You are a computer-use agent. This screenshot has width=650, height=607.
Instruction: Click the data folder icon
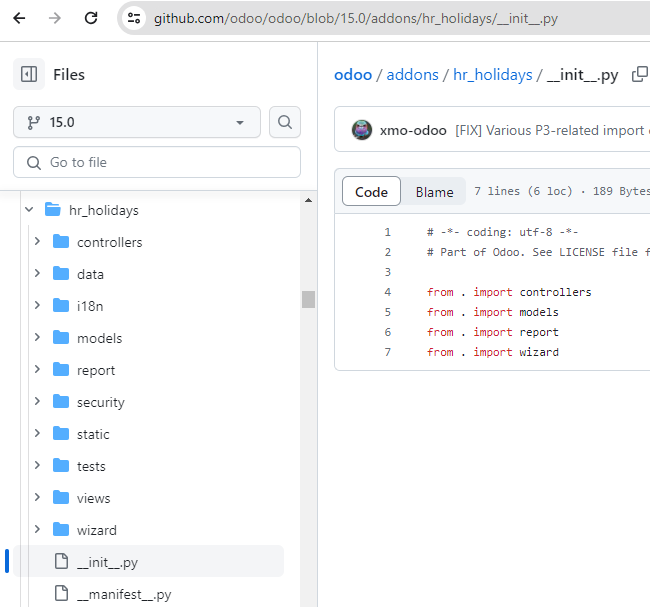tap(61, 274)
